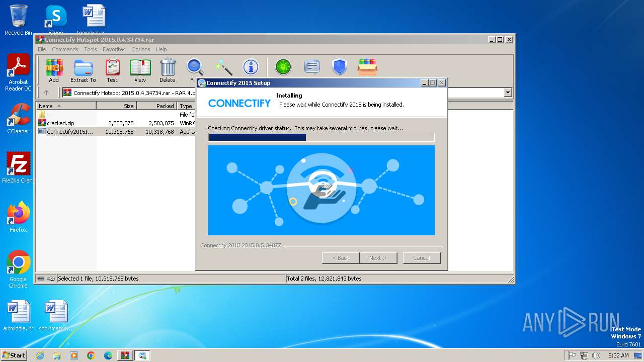644x362 pixels.
Task: Open CCleaner desktop shortcut
Action: coord(18,119)
